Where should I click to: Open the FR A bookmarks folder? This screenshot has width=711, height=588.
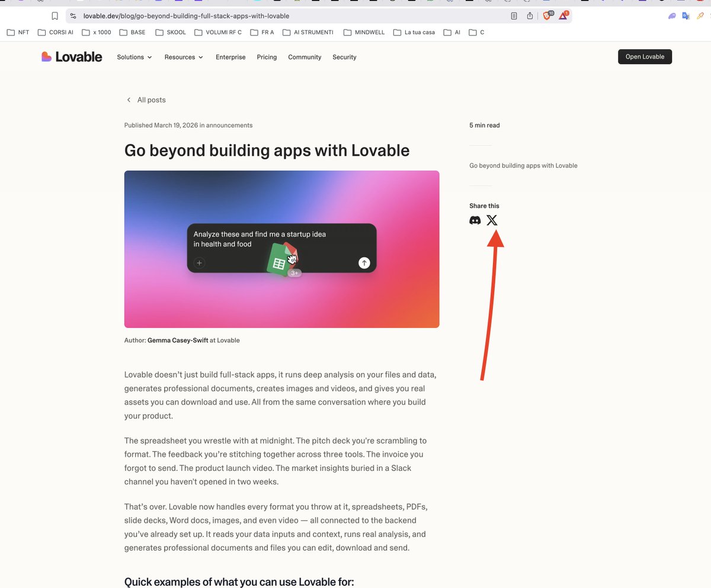[x=262, y=33]
